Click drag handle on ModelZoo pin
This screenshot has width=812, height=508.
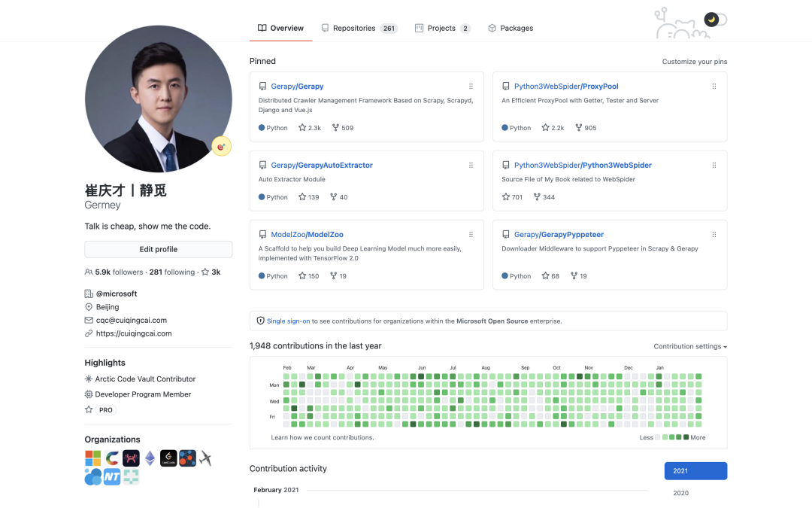tap(471, 235)
